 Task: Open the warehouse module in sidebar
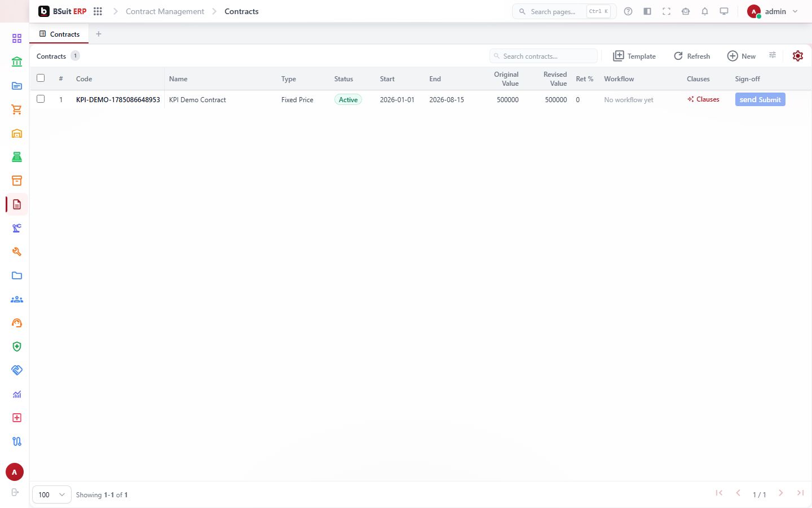click(17, 133)
